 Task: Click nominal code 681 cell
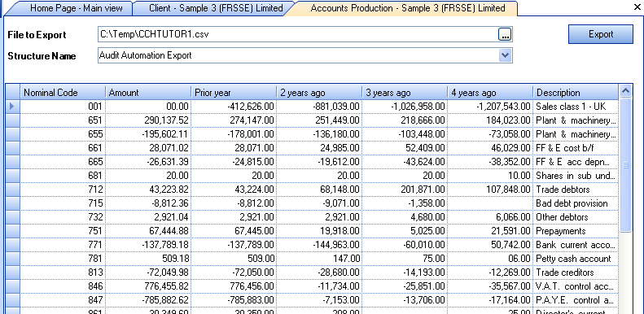63,176
